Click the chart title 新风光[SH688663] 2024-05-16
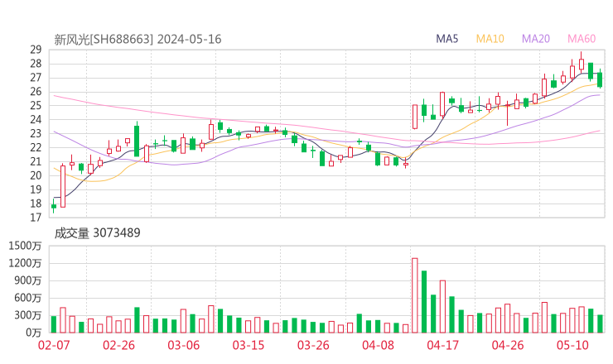The image size is (613, 364). (x=138, y=40)
